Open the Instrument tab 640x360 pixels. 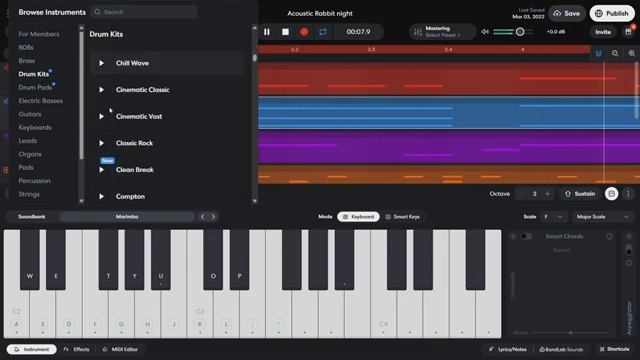click(31, 349)
